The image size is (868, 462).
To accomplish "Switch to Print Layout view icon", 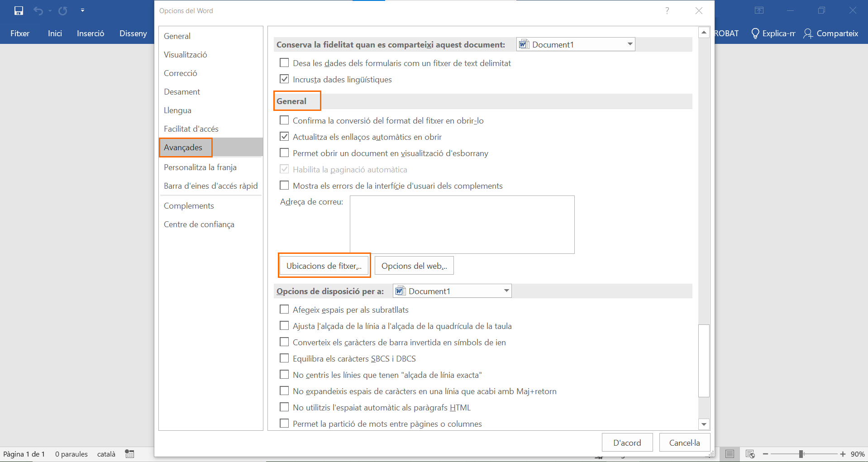I will [x=730, y=454].
